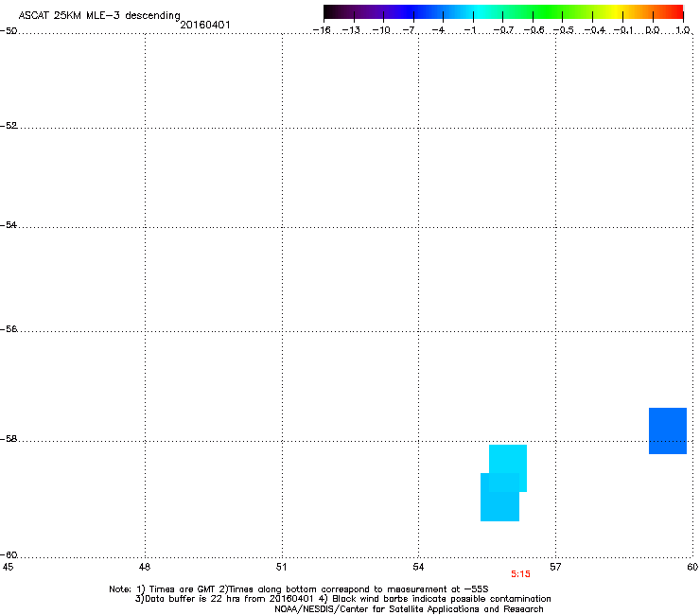Click the dark blue data block near longitude 60
700x615 pixels.
[668, 431]
